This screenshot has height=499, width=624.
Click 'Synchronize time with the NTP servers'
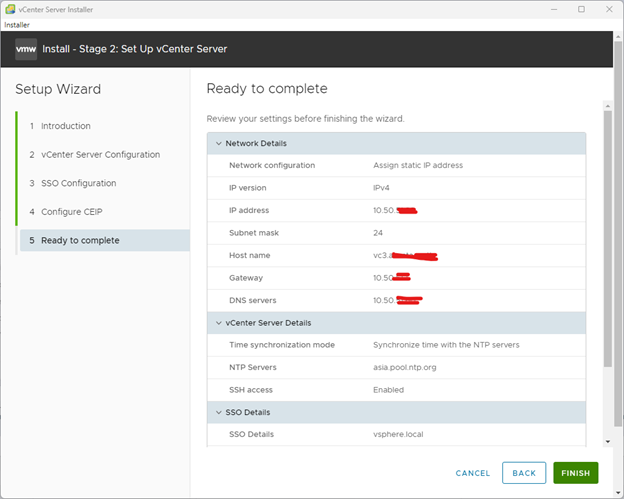click(446, 345)
